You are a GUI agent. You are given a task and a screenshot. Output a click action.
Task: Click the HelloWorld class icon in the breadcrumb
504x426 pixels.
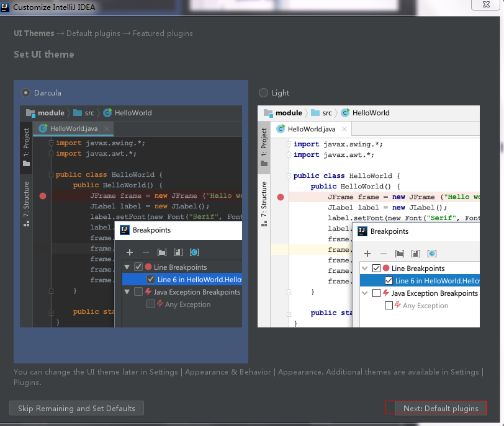click(107, 113)
